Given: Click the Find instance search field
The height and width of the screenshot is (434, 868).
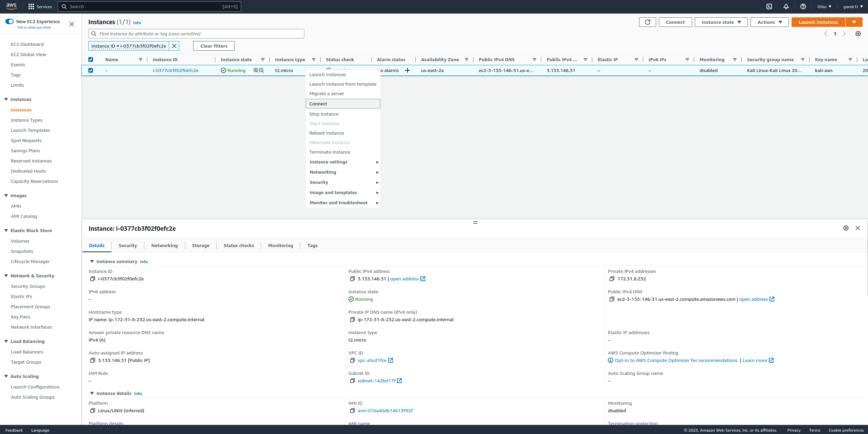Looking at the screenshot, I should coord(200,34).
